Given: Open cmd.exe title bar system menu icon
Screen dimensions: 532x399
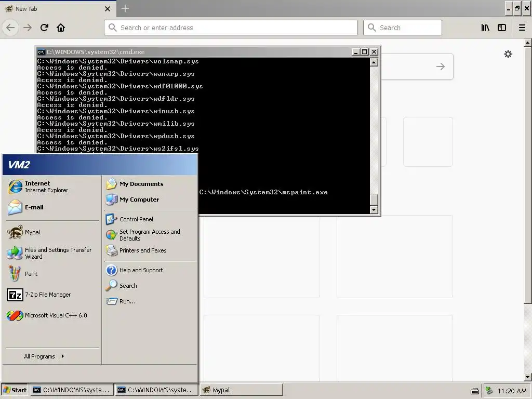Looking at the screenshot, I should [41, 52].
